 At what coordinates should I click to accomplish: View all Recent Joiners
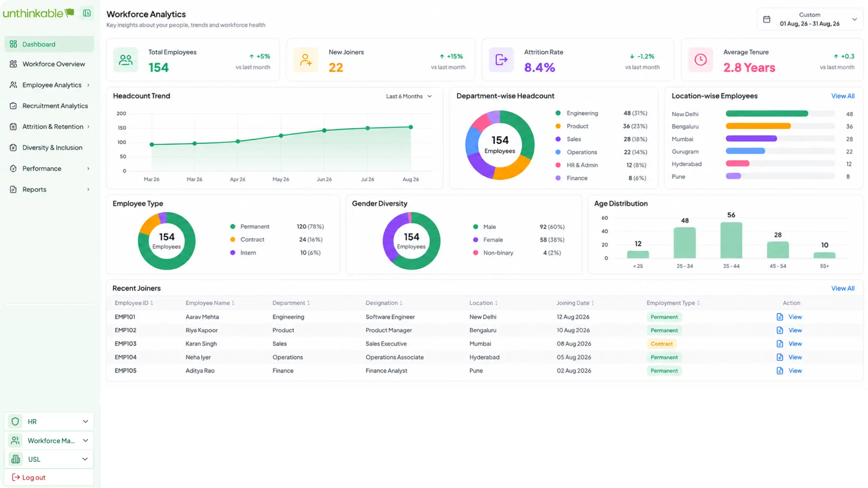click(843, 288)
